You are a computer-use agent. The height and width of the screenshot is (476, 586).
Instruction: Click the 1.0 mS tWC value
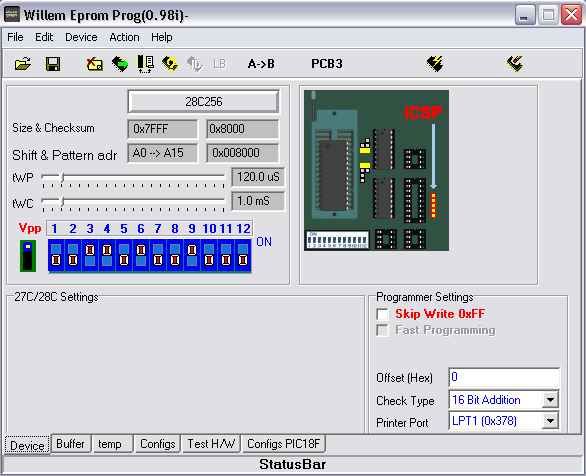coord(258,201)
